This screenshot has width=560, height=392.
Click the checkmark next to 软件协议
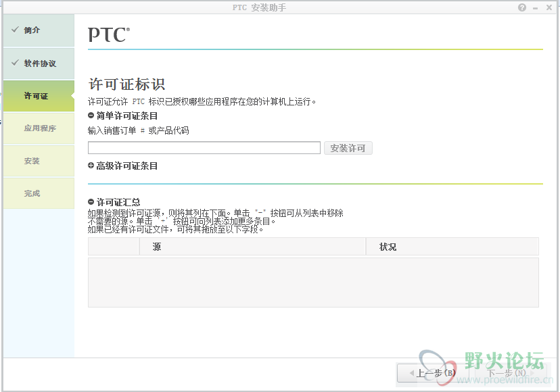pos(15,63)
